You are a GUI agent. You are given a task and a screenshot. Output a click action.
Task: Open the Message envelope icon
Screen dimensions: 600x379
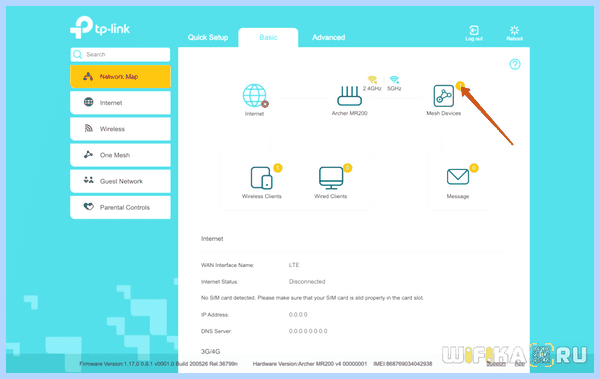coord(458,177)
